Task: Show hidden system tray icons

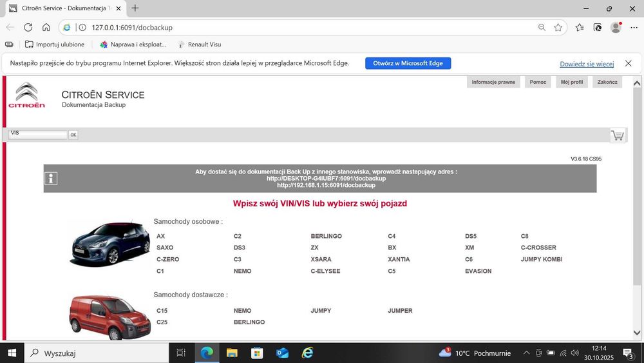Action: [x=526, y=353]
